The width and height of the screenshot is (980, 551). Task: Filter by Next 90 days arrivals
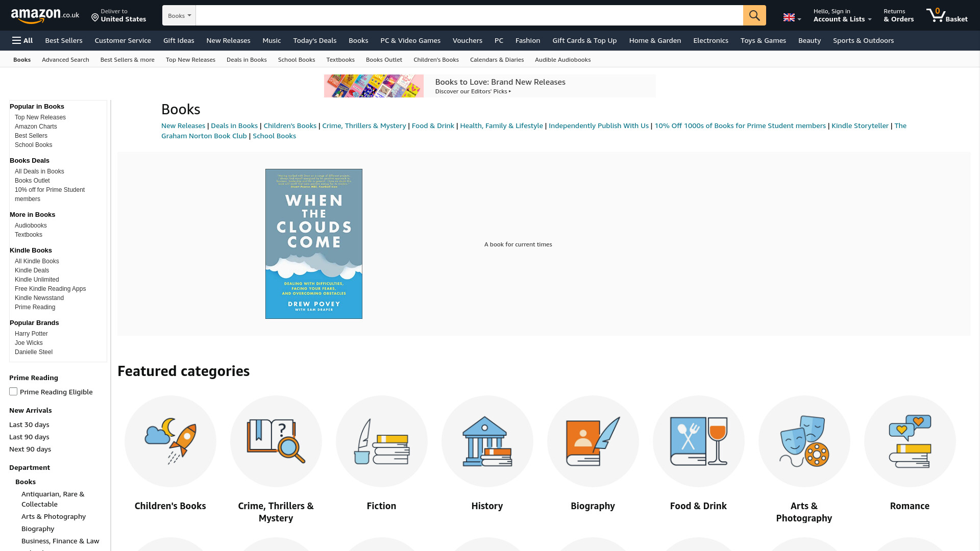coord(30,449)
